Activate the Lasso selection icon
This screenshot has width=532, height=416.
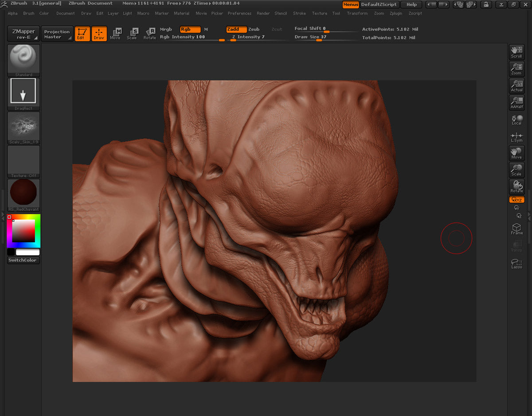(516, 264)
